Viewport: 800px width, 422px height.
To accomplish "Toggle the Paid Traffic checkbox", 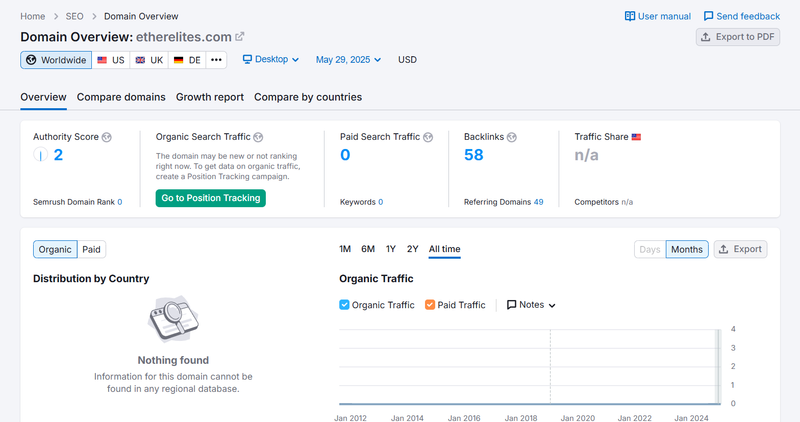I will (x=430, y=305).
